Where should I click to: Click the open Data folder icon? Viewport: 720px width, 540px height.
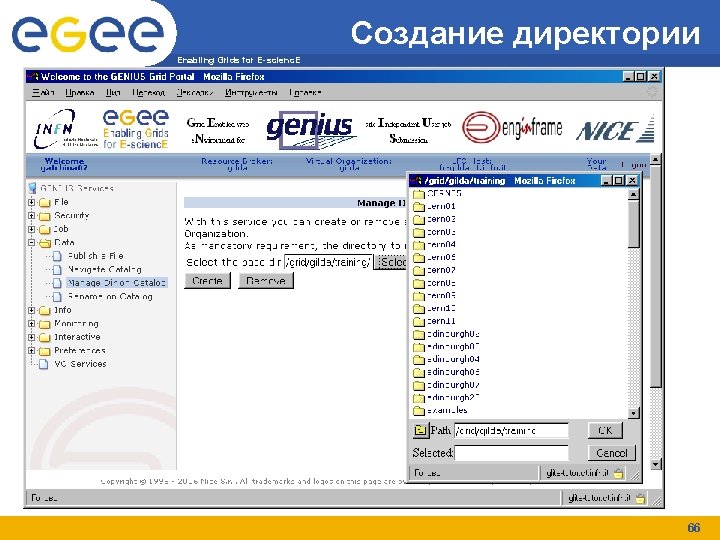(x=45, y=243)
